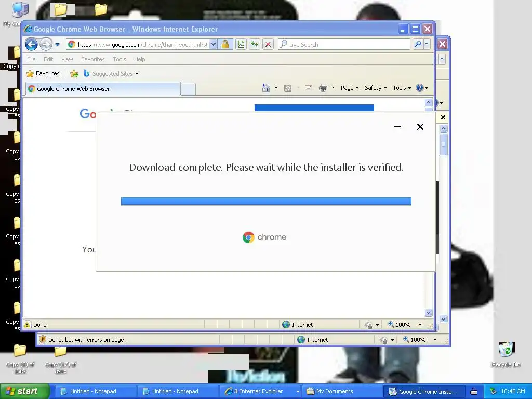Close the Chrome installer dialog
532x399 pixels.
(x=420, y=127)
